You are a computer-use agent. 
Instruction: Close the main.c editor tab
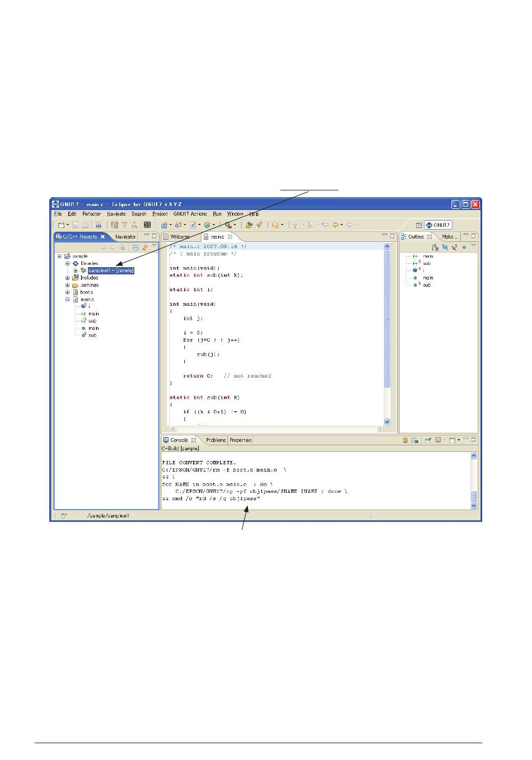pyautogui.click(x=230, y=237)
